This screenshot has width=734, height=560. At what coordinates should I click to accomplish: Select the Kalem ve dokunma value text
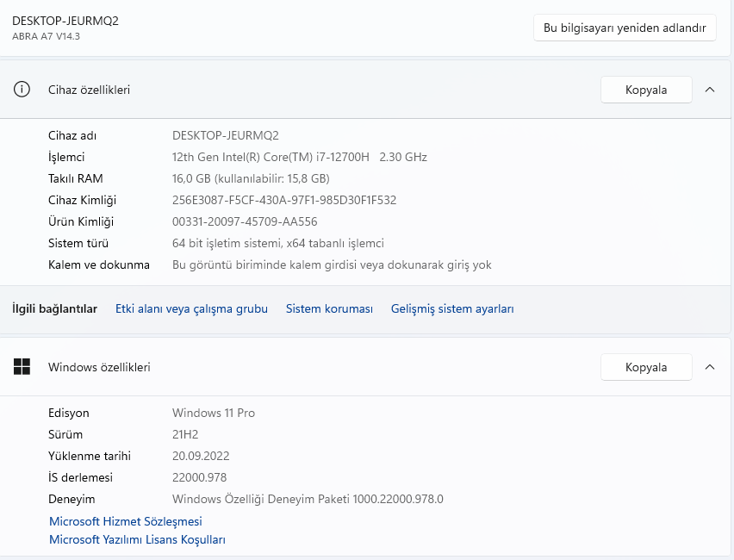point(332,264)
